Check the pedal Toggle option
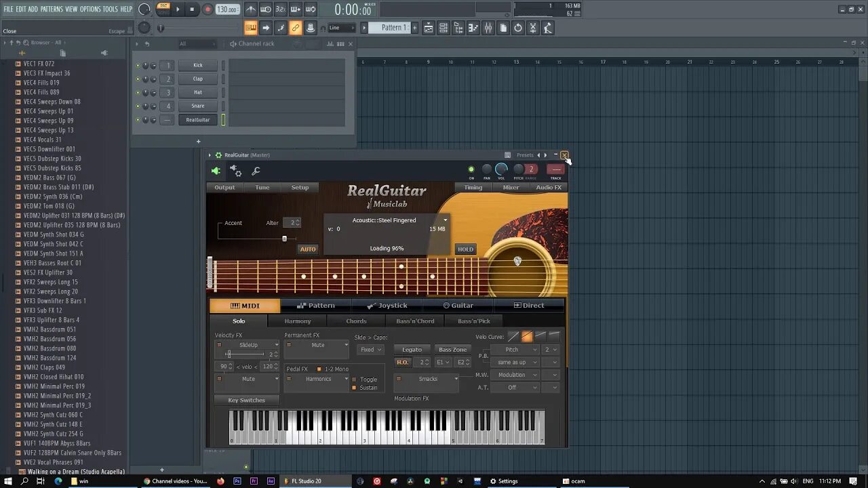 click(354, 380)
